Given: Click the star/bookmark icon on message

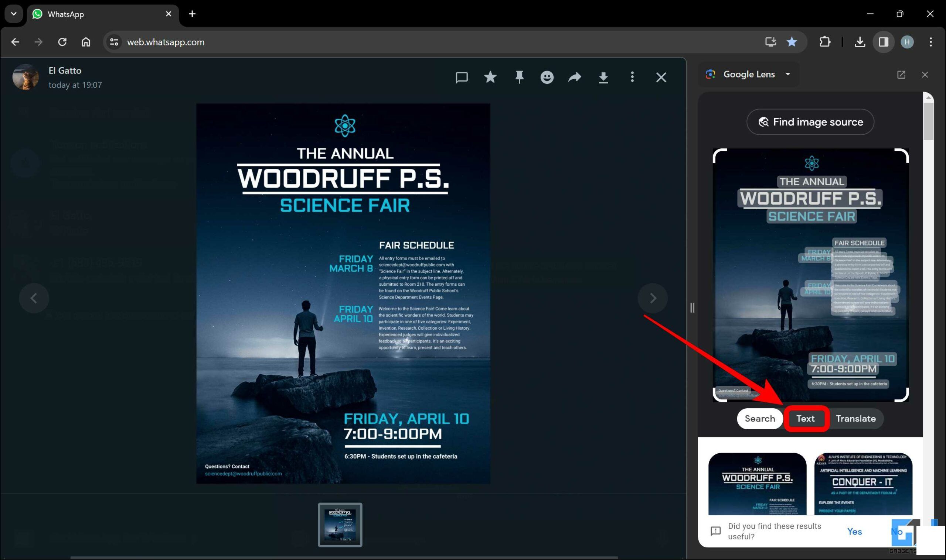Looking at the screenshot, I should pos(490,77).
